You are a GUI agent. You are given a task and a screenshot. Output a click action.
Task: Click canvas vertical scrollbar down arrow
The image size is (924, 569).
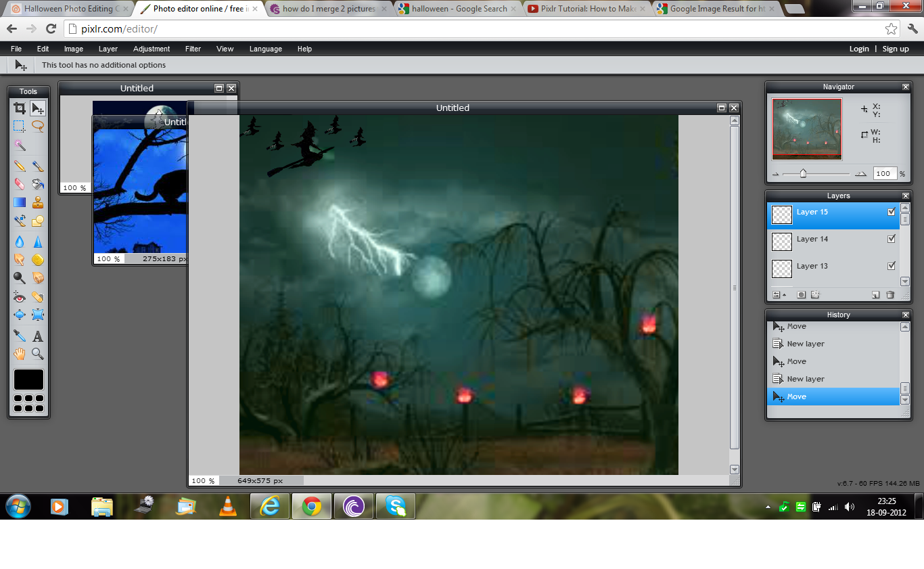pyautogui.click(x=735, y=470)
